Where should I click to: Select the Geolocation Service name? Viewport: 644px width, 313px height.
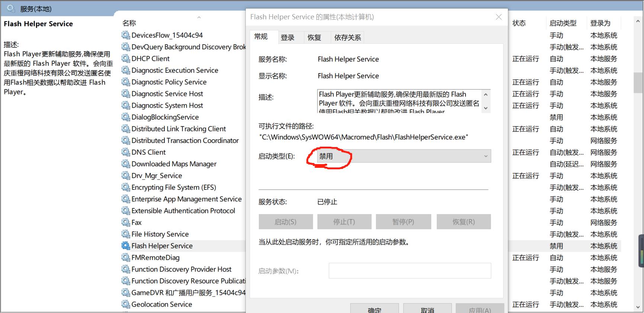click(162, 304)
